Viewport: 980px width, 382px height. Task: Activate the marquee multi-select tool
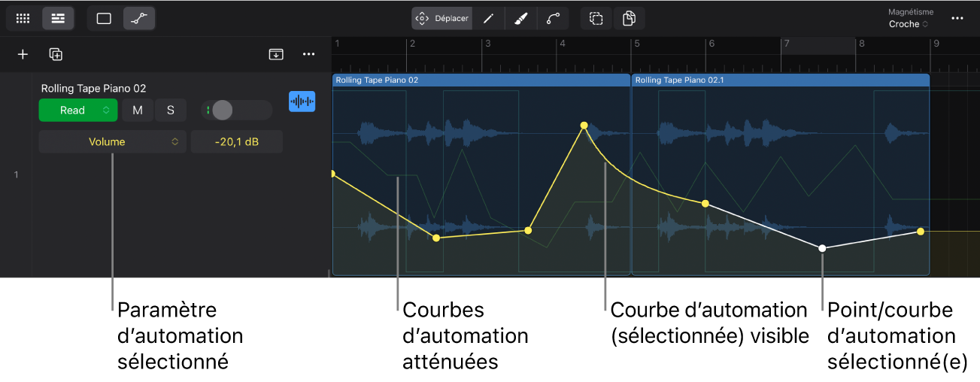596,18
